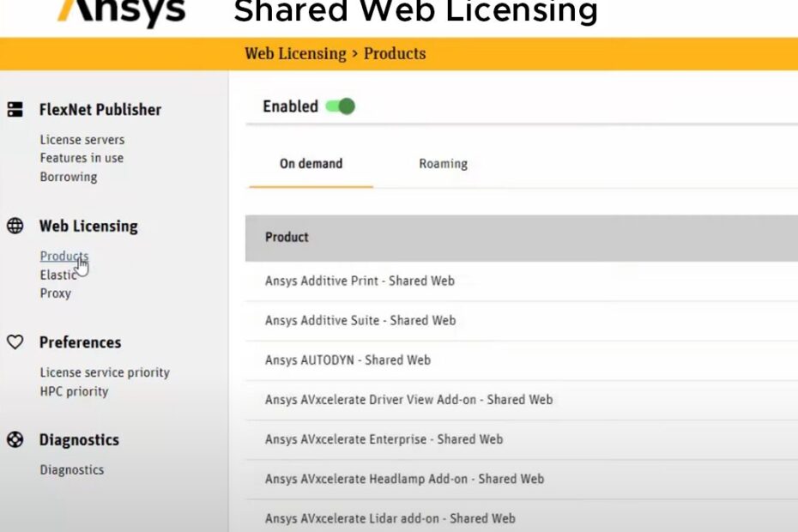798x532 pixels.
Task: Open Features in use page
Action: 82,158
